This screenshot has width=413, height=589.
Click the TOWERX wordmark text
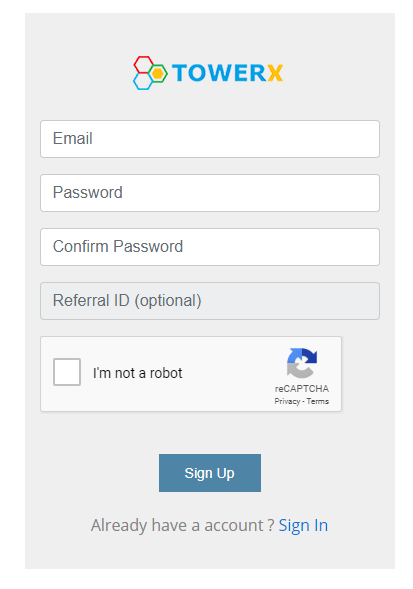(227, 73)
